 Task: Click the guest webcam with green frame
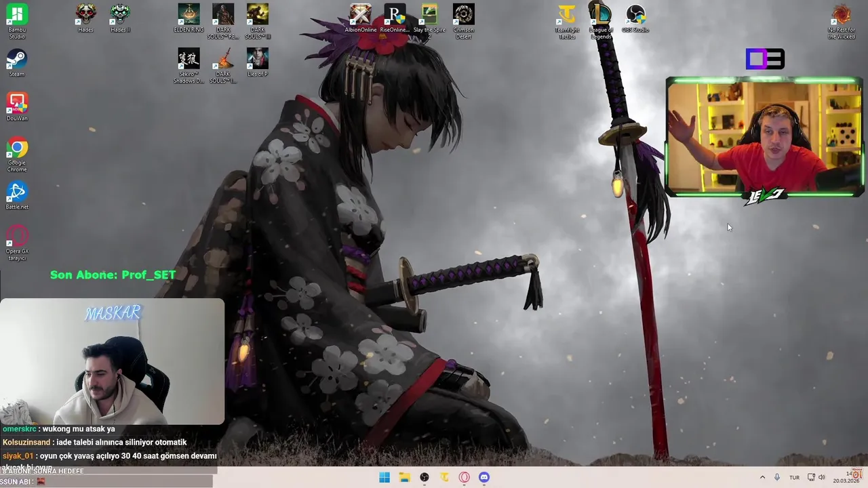(764, 138)
